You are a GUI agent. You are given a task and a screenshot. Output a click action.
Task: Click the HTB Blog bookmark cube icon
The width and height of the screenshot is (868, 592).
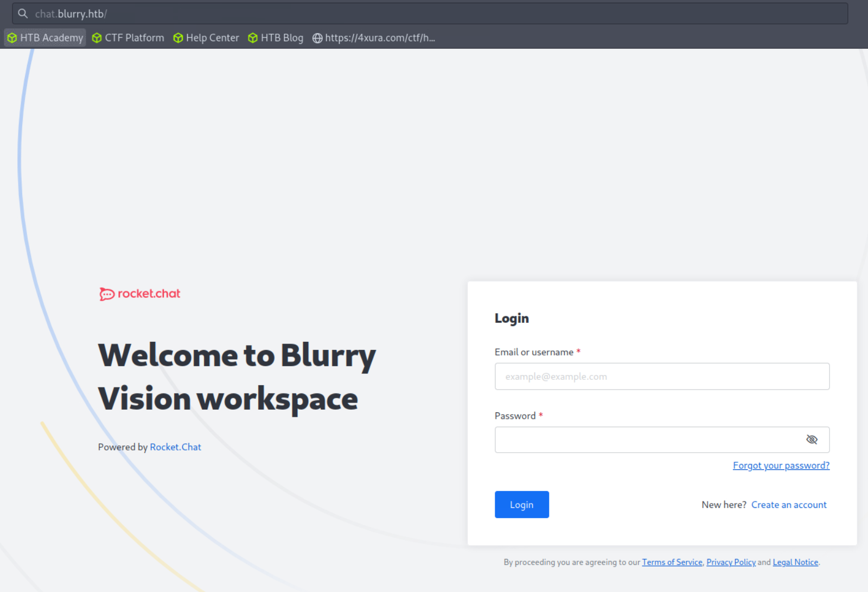(253, 38)
